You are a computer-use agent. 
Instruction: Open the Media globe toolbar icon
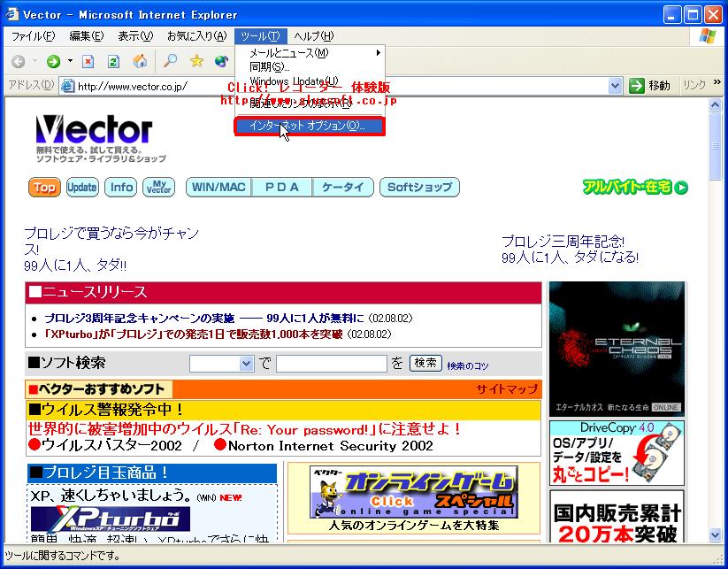coord(221,61)
